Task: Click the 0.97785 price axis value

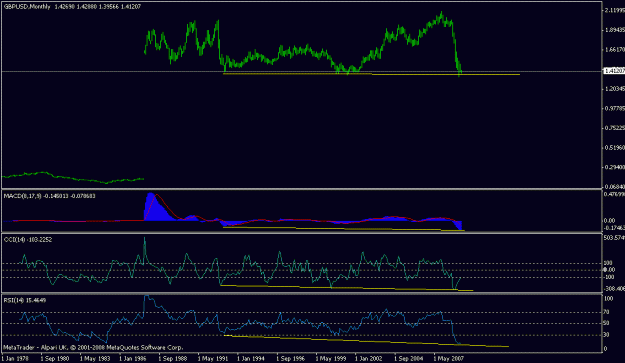Action: tap(615, 108)
